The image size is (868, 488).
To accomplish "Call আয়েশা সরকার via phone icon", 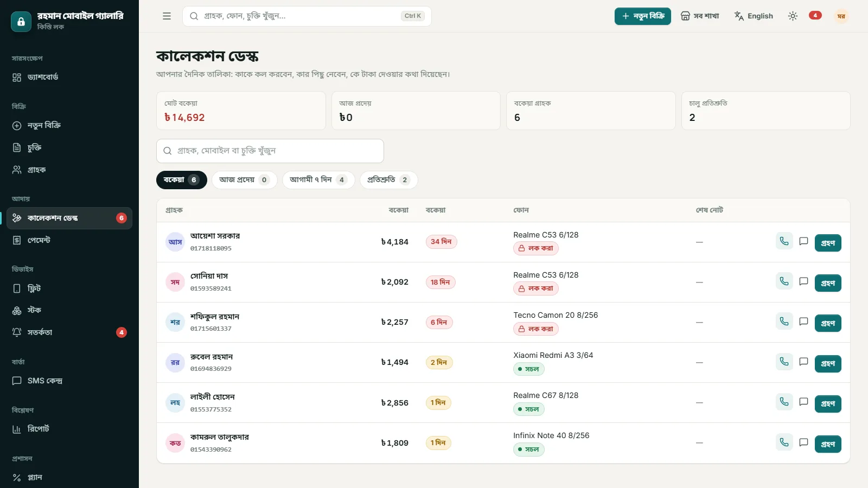I will click(784, 241).
